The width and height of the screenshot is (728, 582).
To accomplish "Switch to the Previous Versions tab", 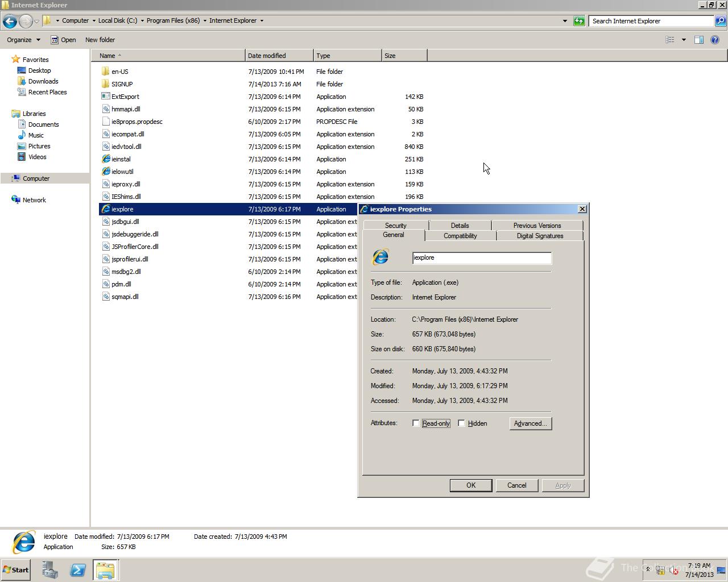I will (x=537, y=226).
